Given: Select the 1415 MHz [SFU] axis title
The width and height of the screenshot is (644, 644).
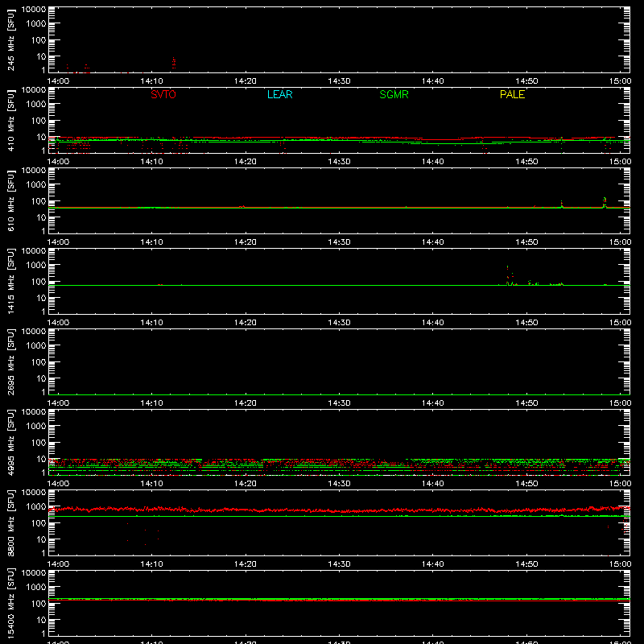Looking at the screenshot, I should 10,281.
